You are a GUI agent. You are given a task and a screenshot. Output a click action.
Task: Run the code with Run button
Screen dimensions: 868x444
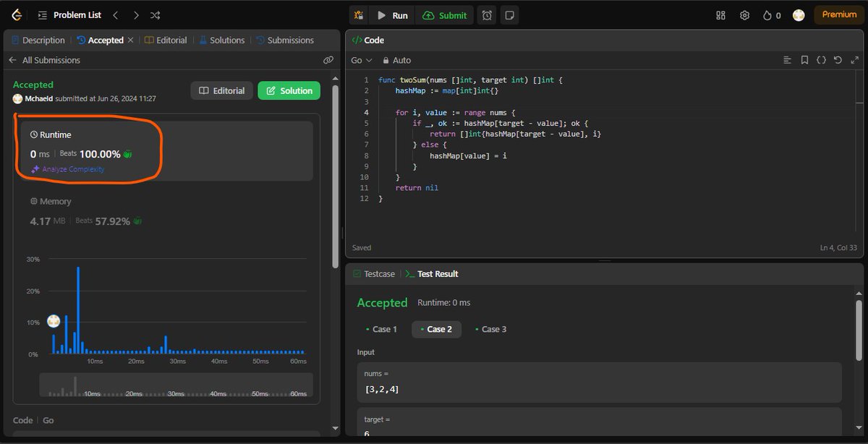point(392,15)
